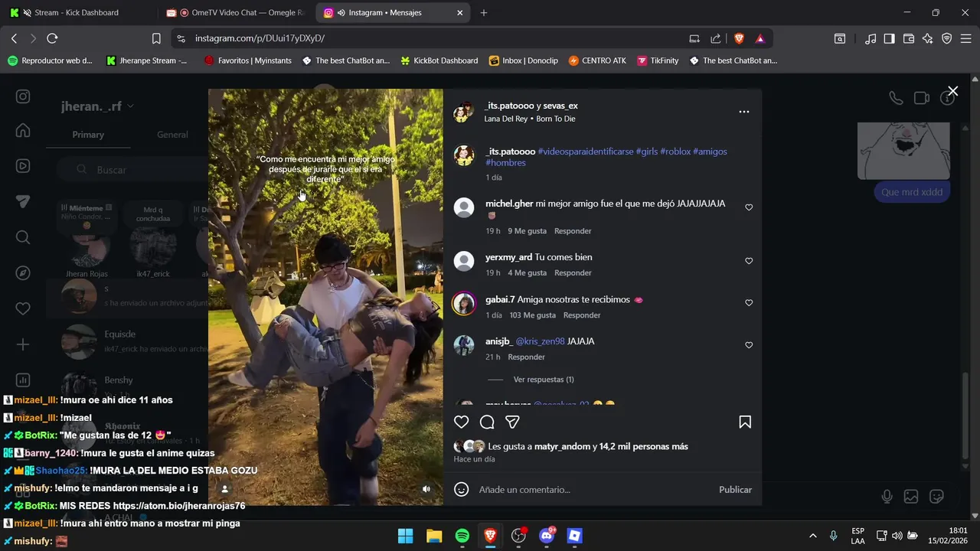980x551 pixels.
Task: Like michel.gher's comment
Action: click(x=749, y=207)
